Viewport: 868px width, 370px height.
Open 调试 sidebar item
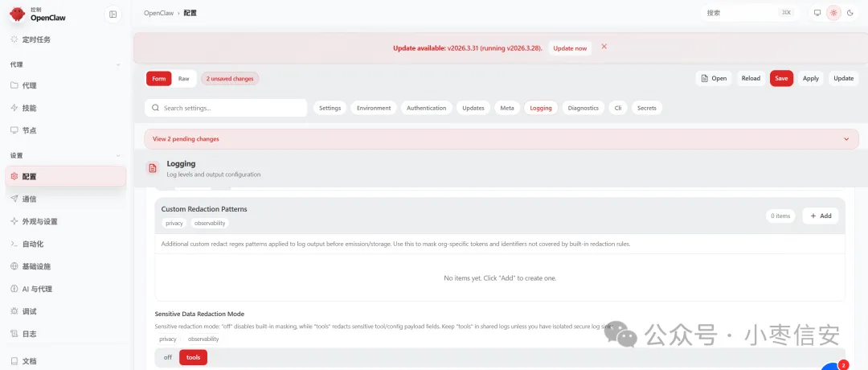click(67, 312)
